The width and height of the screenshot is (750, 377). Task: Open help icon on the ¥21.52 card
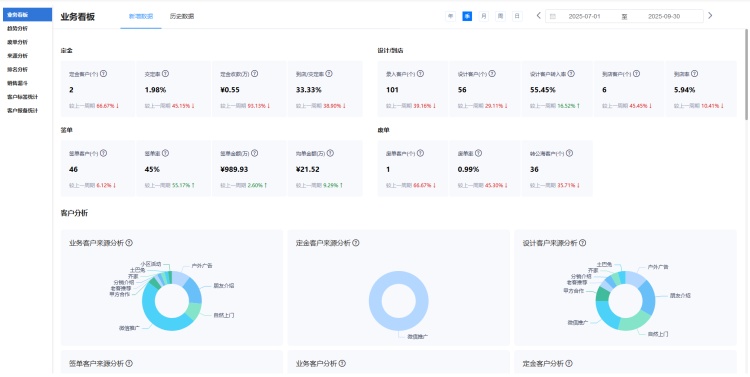coord(330,154)
